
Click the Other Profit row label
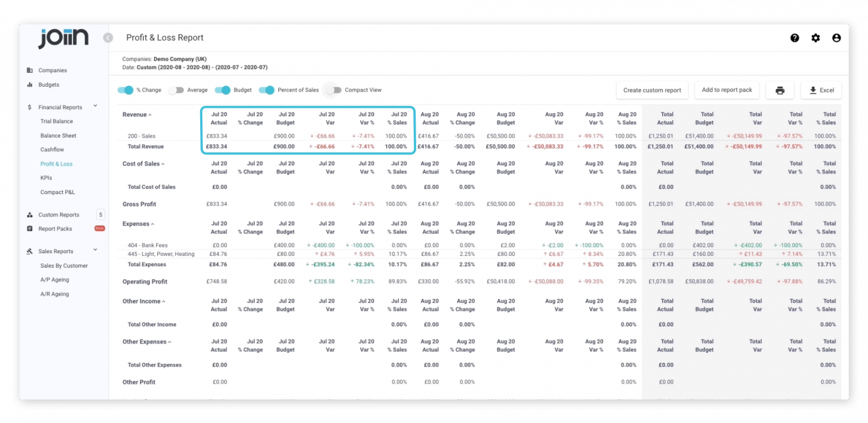(x=139, y=382)
